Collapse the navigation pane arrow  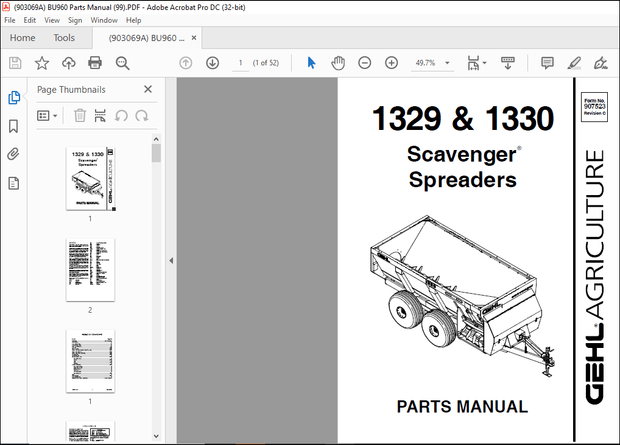point(171,261)
